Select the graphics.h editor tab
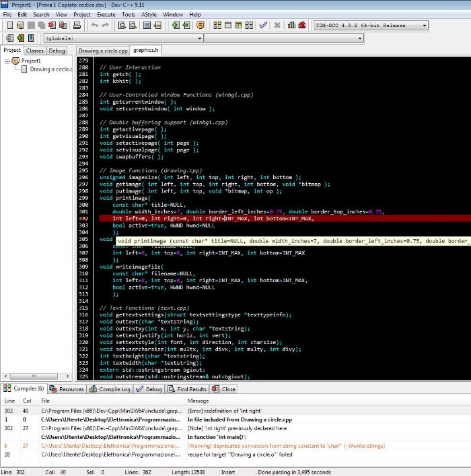The height and width of the screenshot is (476, 471). (x=146, y=50)
